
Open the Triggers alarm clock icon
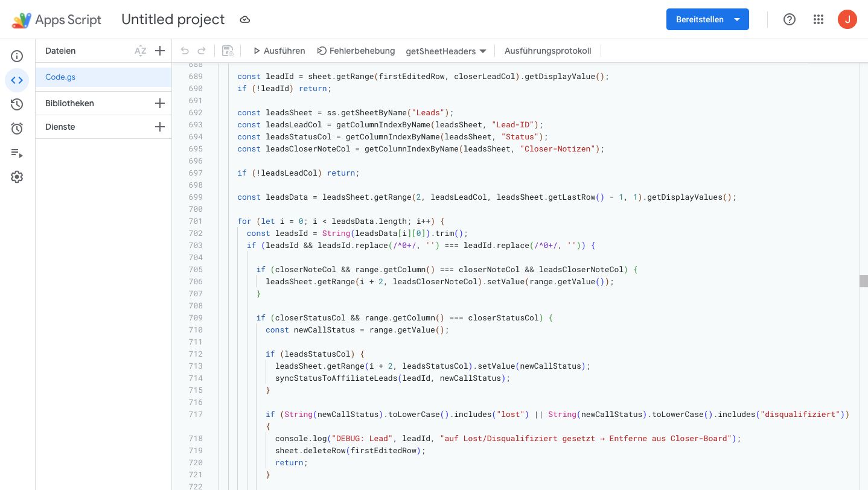pos(17,129)
